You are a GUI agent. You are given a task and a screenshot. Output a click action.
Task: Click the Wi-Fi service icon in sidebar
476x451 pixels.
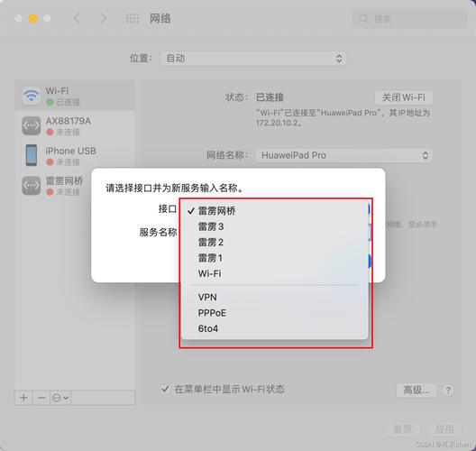31,96
